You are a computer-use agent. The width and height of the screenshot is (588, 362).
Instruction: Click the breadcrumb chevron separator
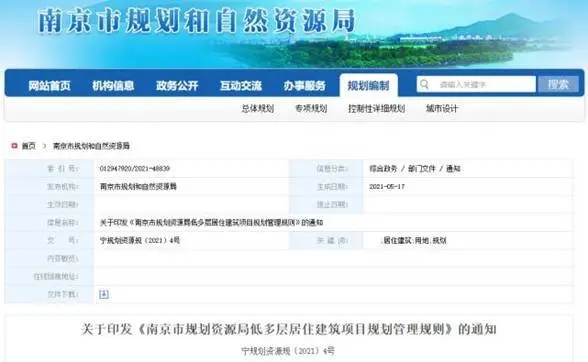[44, 146]
